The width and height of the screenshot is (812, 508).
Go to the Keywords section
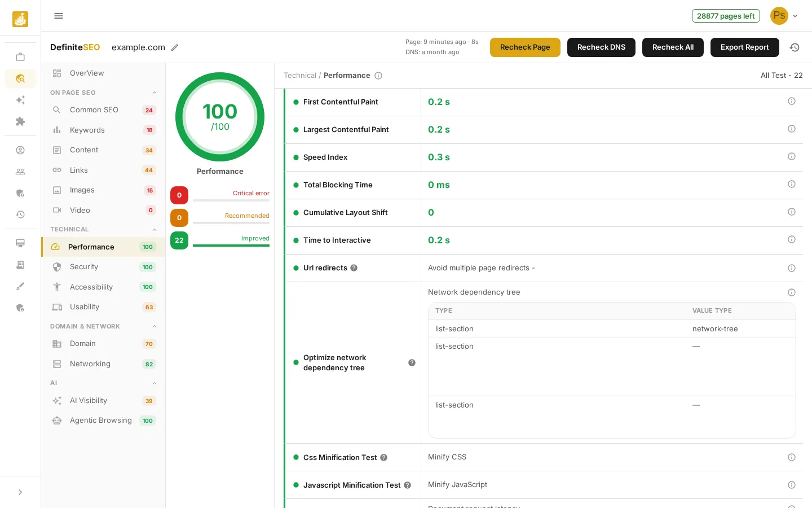(103, 130)
